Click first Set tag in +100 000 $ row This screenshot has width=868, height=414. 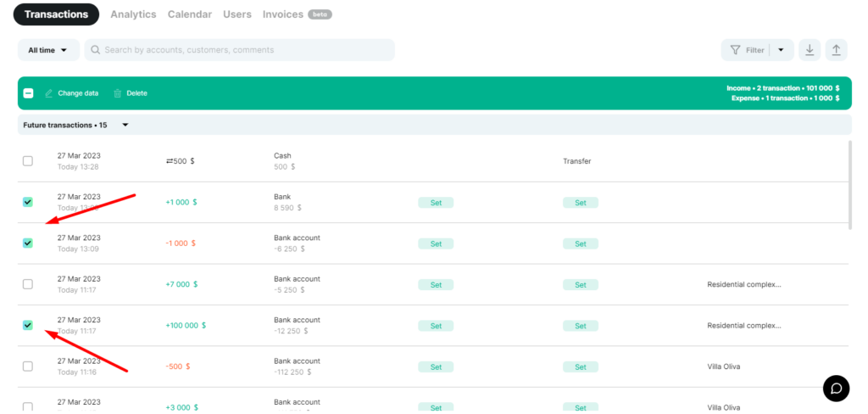[x=436, y=326]
